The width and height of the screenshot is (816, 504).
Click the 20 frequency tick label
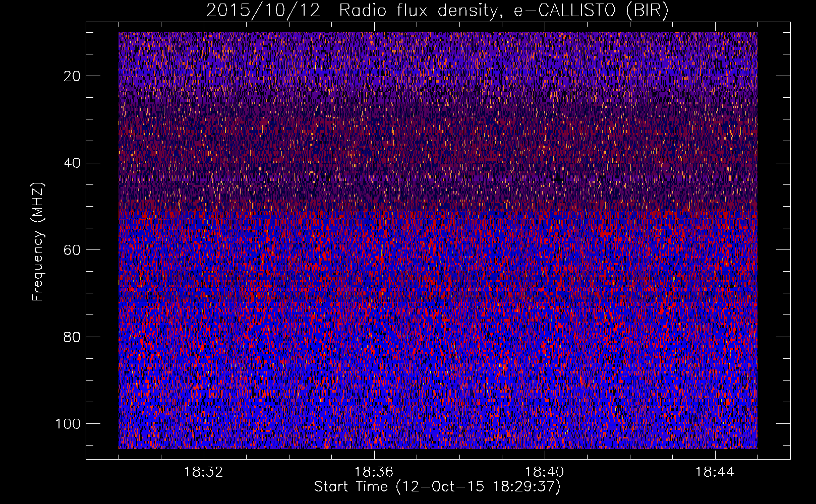click(72, 76)
